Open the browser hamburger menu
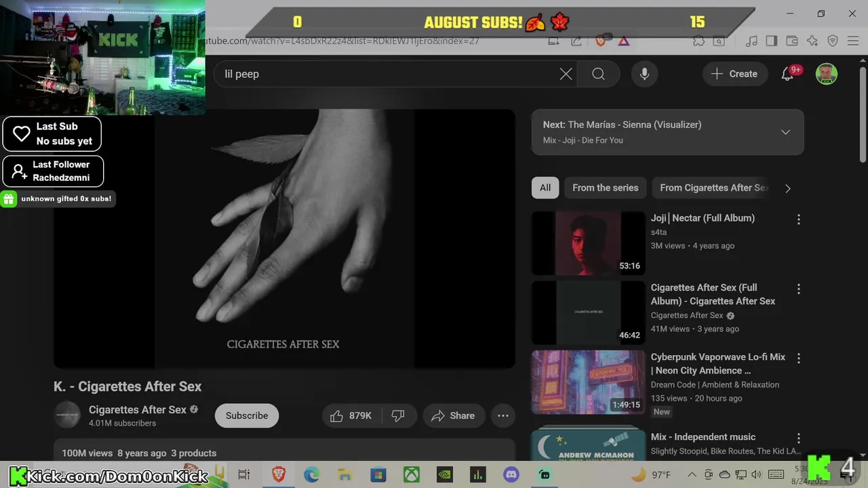Viewport: 868px width, 488px height. tap(853, 41)
